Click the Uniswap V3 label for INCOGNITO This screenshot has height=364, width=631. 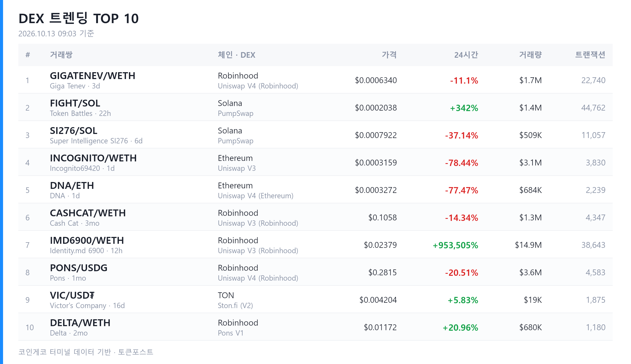(x=237, y=168)
